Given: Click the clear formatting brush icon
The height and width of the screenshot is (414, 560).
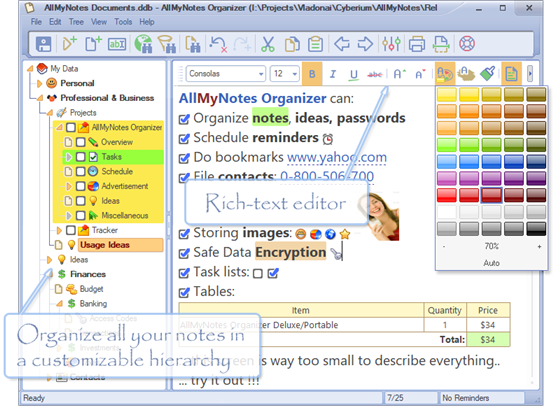Looking at the screenshot, I should pos(488,74).
